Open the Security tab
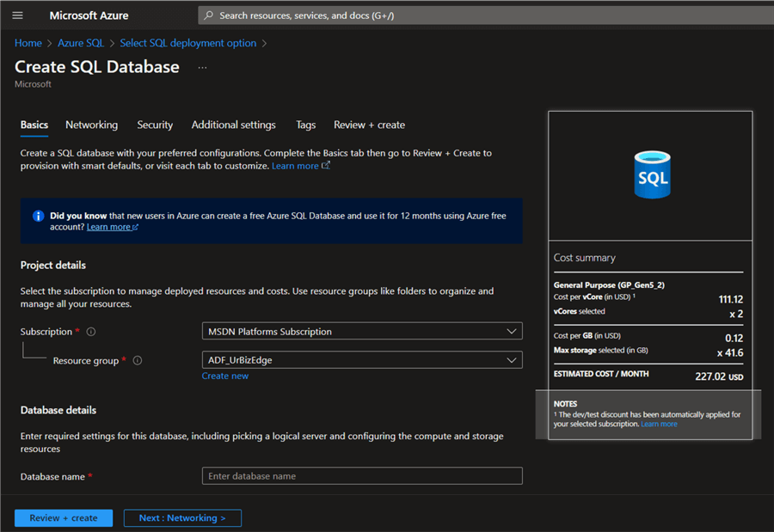This screenshot has height=532, width=774. coord(155,125)
